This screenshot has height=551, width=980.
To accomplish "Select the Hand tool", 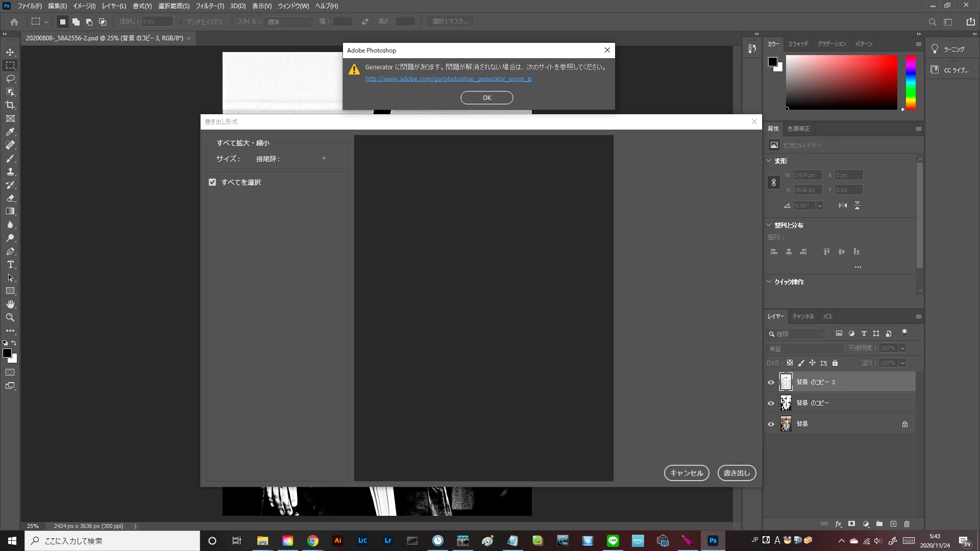I will click(x=10, y=304).
